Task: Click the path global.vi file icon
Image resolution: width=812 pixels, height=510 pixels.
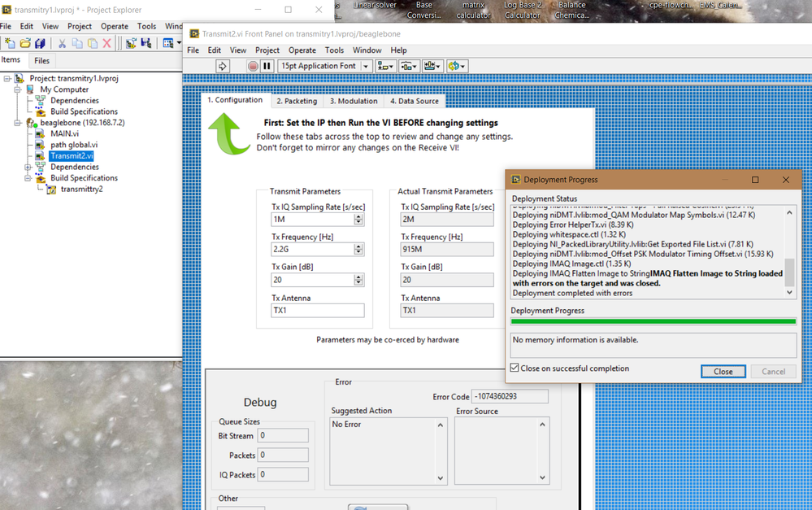Action: tap(40, 145)
